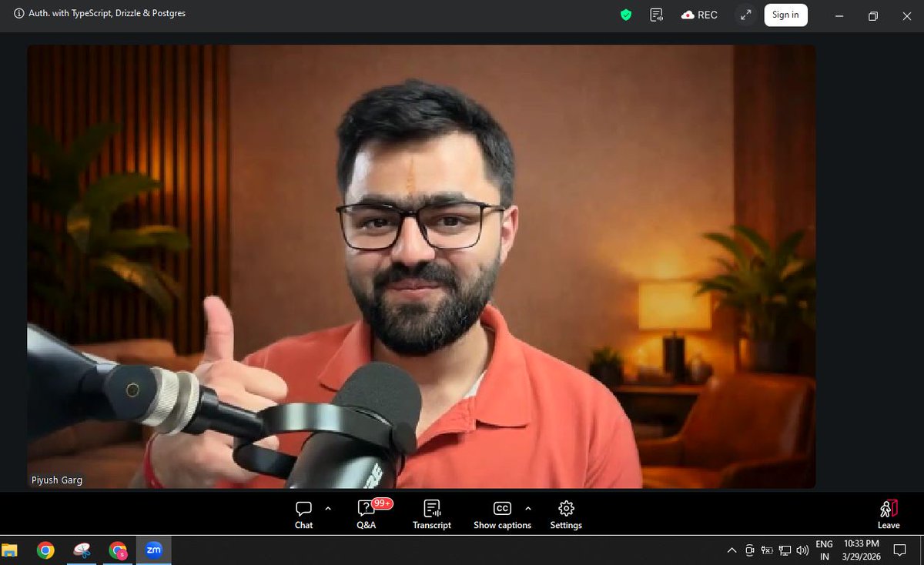Viewport: 924px width, 565px height.
Task: Click the green encryption shield icon
Action: tap(626, 15)
